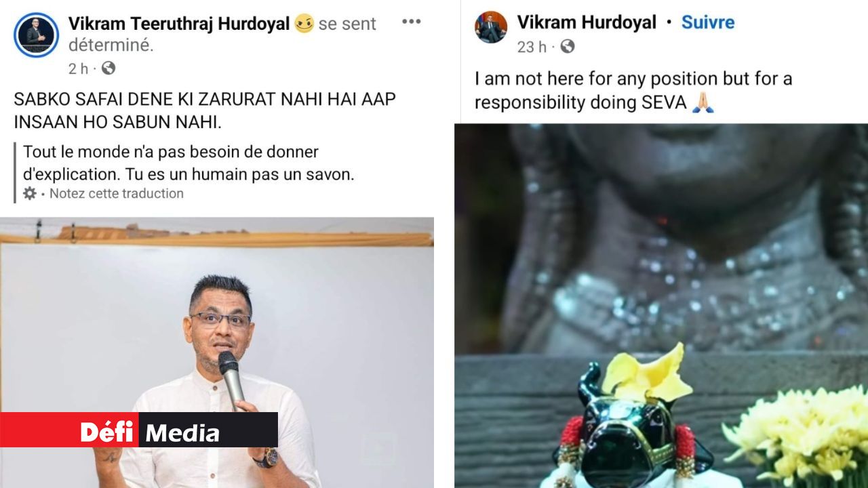Viewport: 868px width, 488px height.
Task: Open Vikram Teeruthraj Hurdoyal's profile name link
Action: pos(180,24)
